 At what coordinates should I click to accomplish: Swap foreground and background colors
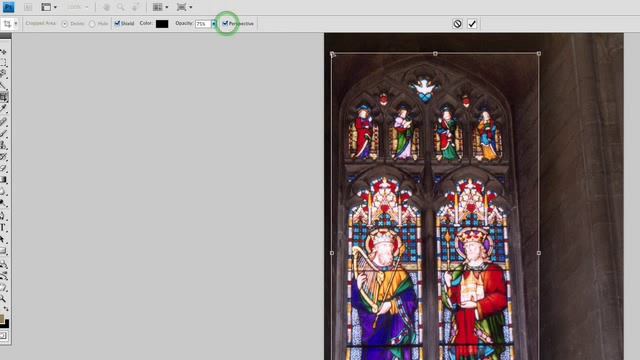[6, 309]
